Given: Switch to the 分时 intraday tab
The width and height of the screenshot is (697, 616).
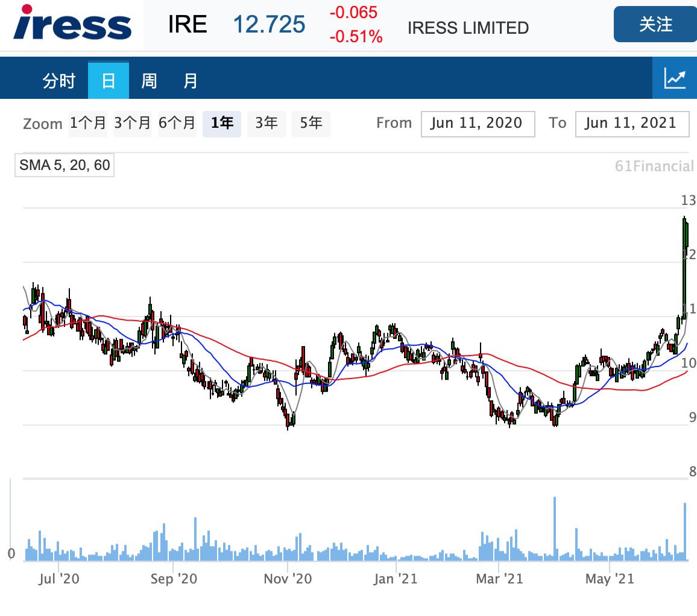Looking at the screenshot, I should 58,81.
